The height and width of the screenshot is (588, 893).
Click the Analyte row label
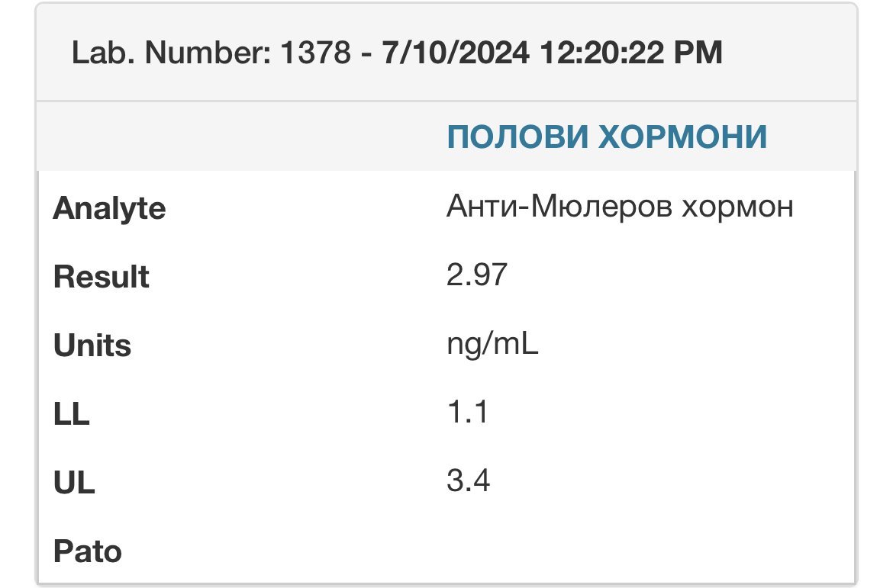point(109,209)
